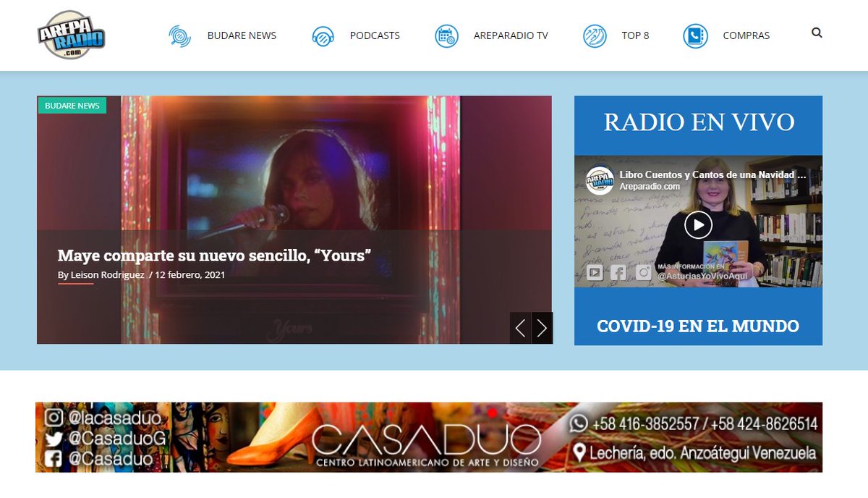Open the AREPARADIO TV menu item
The width and height of the screenshot is (868, 498).
click(511, 35)
